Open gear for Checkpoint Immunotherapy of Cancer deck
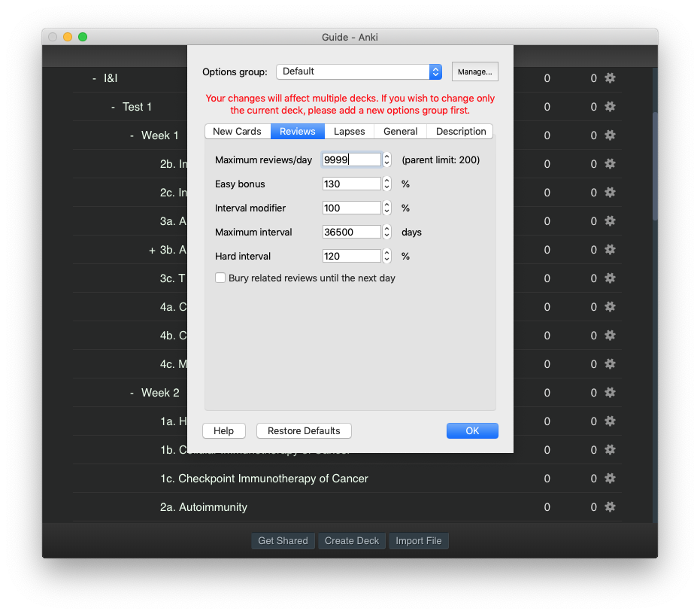 [610, 479]
